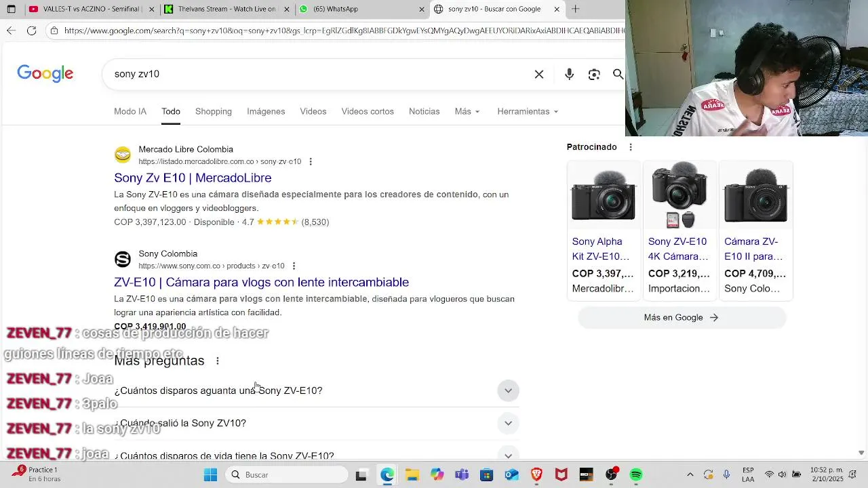Click Cámara ZV-E10 II product thumbnail
Image resolution: width=868 pixels, height=488 pixels.
(755, 195)
